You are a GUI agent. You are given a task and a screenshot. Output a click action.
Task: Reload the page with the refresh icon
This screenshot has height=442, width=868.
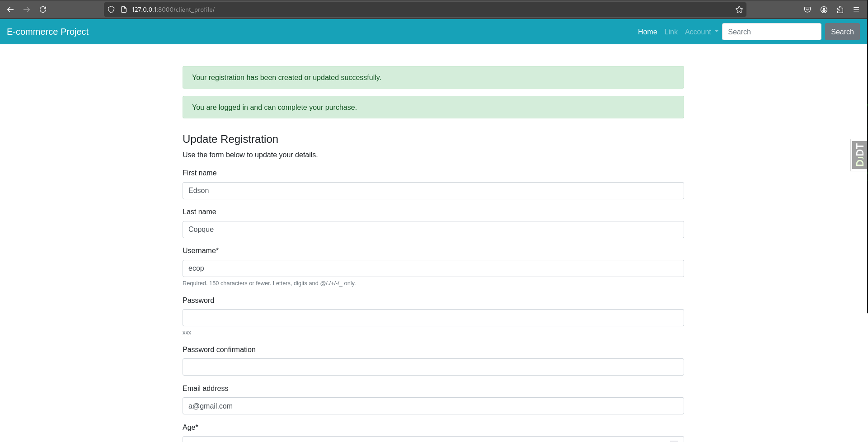(x=43, y=9)
